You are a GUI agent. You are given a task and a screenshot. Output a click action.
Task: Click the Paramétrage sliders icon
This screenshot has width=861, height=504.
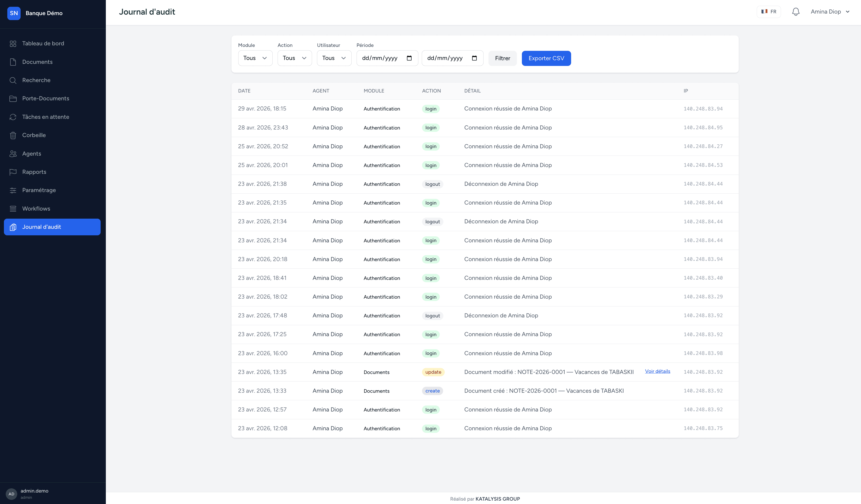pyautogui.click(x=13, y=190)
